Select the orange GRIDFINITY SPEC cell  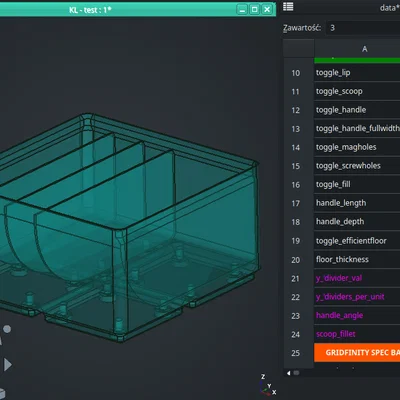(357, 353)
